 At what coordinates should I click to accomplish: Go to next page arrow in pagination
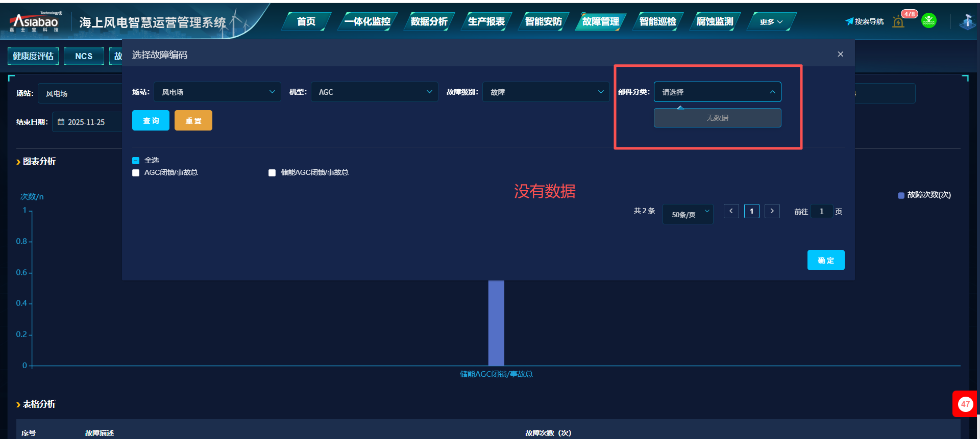point(772,211)
